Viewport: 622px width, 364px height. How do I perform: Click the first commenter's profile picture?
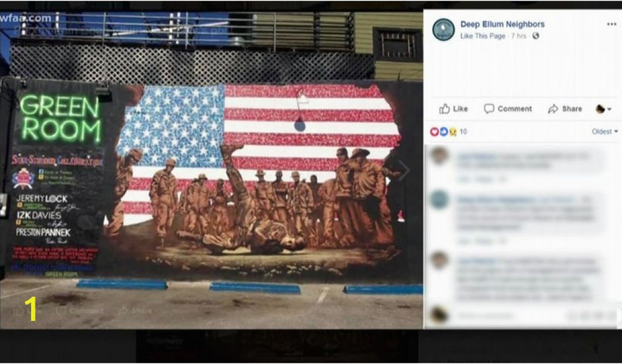click(x=440, y=155)
